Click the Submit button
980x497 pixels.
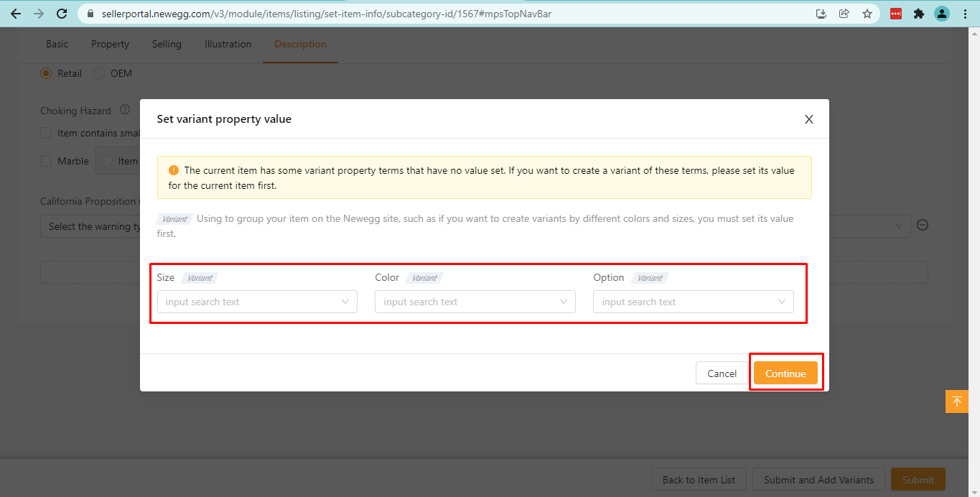pos(918,480)
